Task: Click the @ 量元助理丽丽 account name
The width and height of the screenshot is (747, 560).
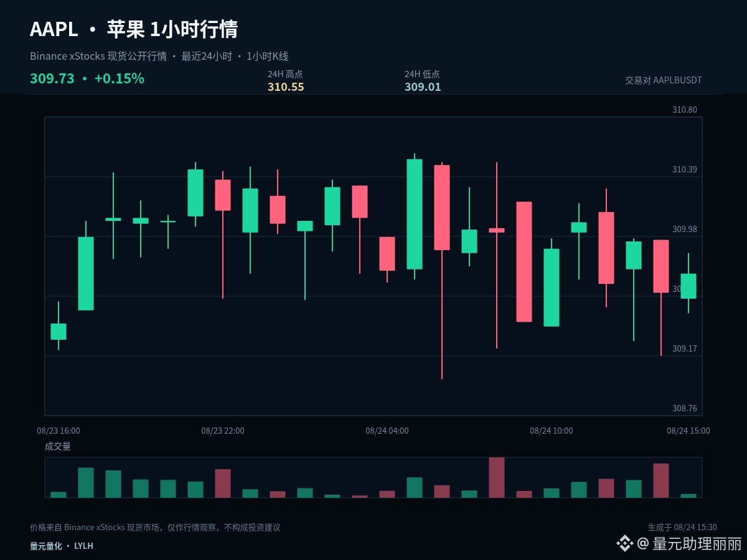Action: point(690,544)
